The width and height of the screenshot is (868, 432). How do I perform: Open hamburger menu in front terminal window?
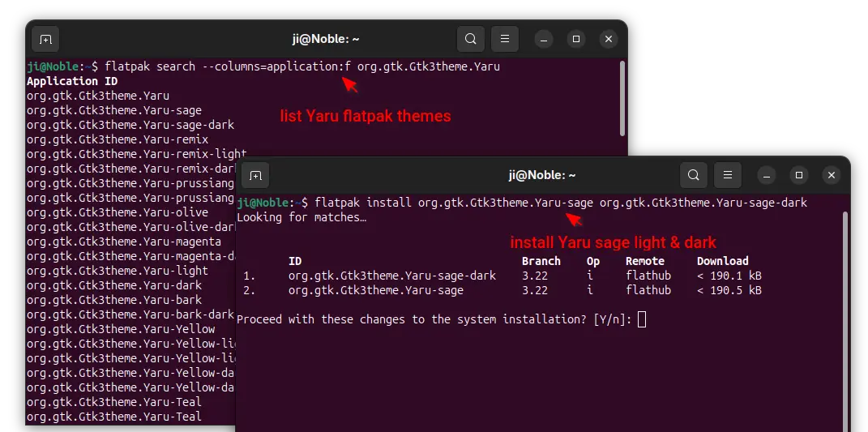(x=728, y=176)
